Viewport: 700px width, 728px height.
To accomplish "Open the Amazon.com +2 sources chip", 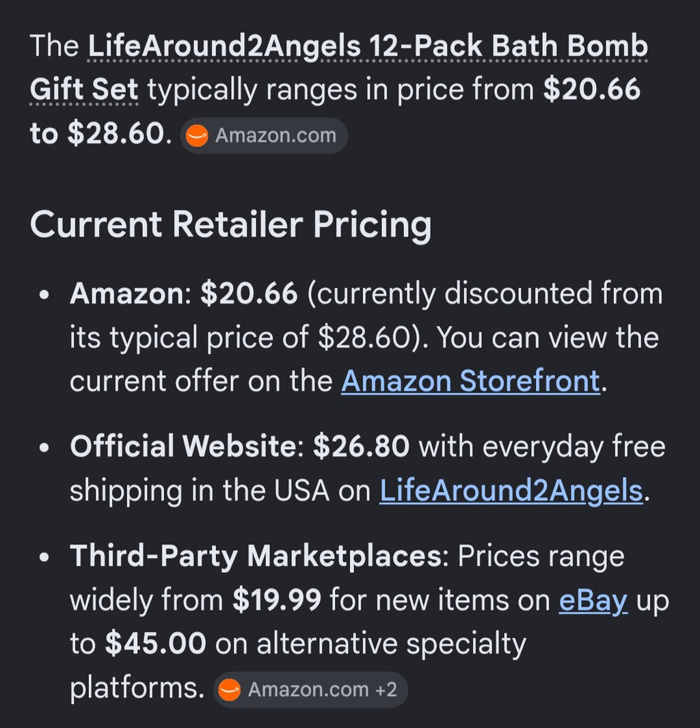I will (310, 690).
